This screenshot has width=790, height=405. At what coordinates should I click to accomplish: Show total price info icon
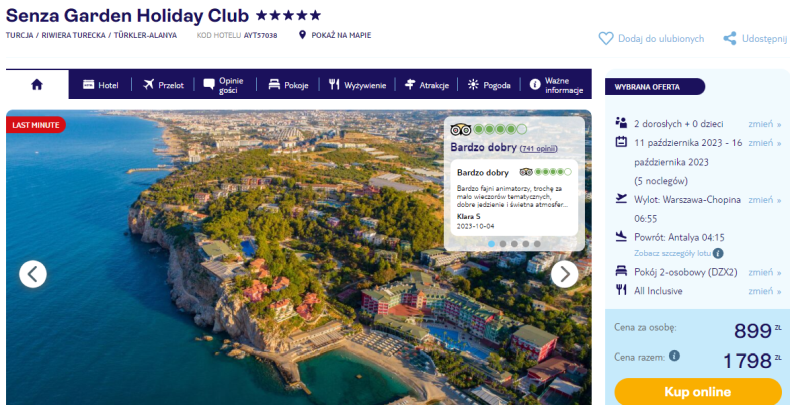(674, 356)
